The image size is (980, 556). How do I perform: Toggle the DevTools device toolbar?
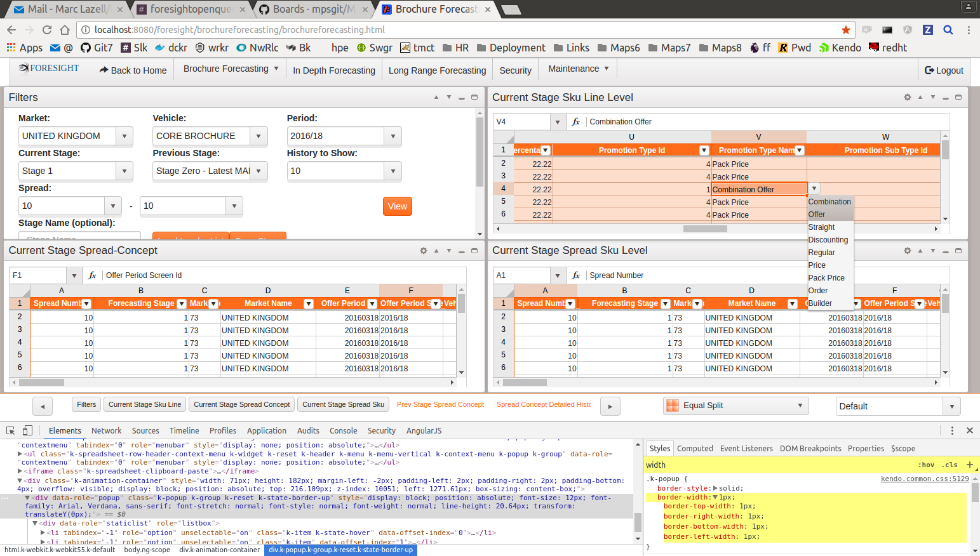tap(27, 430)
